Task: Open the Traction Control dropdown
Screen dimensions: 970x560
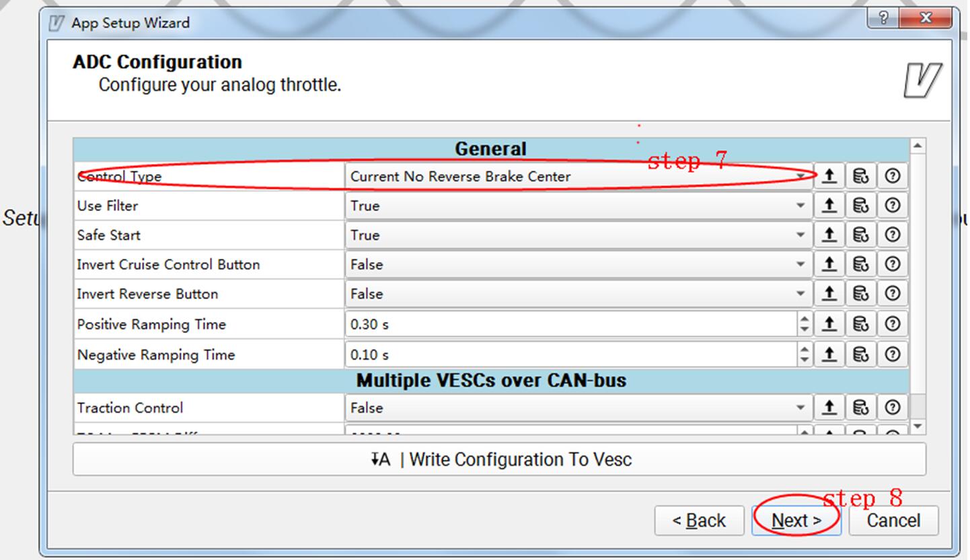Action: coord(579,407)
